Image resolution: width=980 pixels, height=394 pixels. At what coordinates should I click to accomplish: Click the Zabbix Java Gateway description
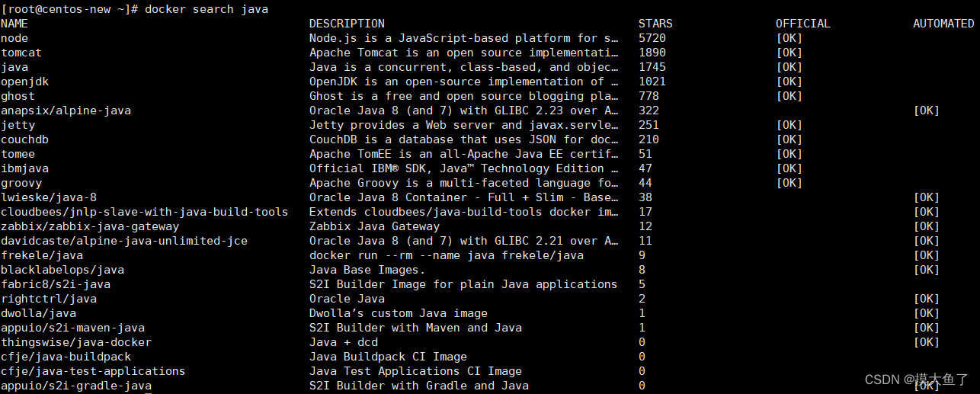374,226
